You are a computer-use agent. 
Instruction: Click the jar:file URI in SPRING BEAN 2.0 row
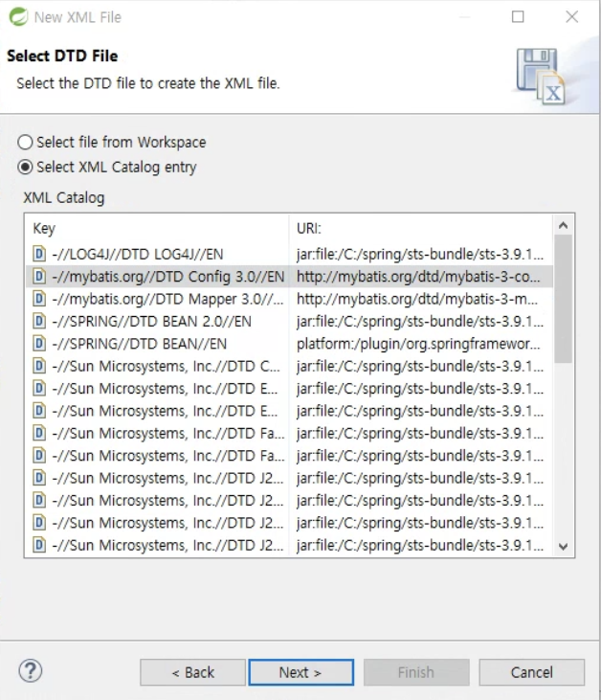[x=420, y=321]
